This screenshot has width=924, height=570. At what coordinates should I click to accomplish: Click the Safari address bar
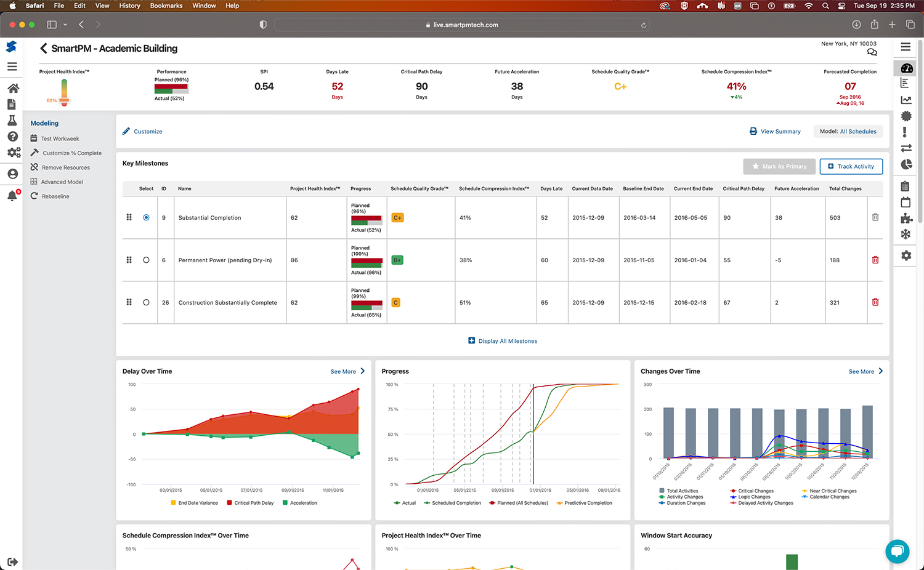click(461, 25)
